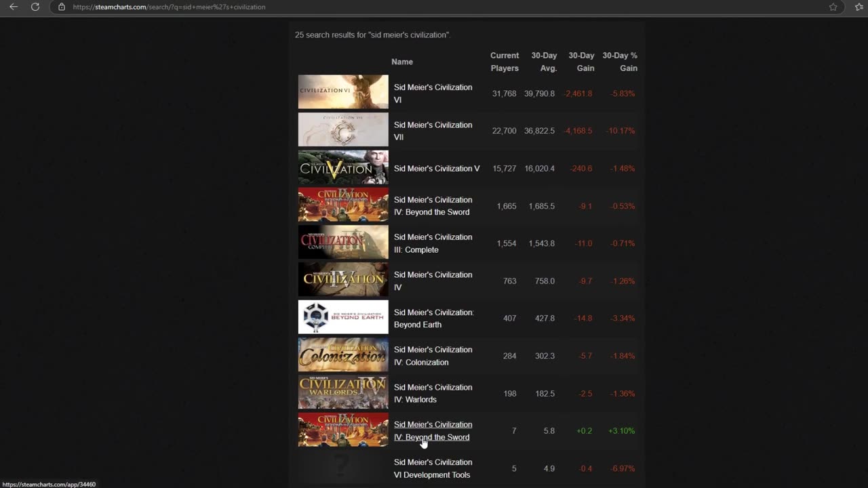The image size is (868, 488).
Task: Open Sid Meier's Civilization V link
Action: coord(437,168)
